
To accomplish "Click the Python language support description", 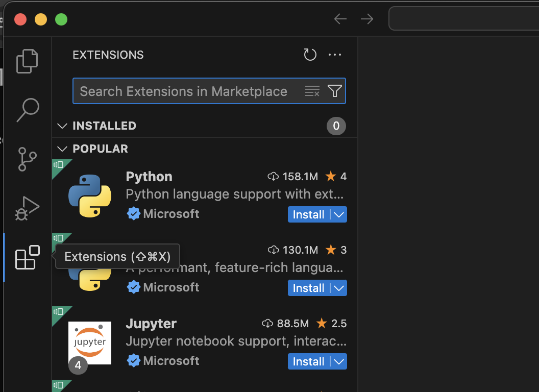I will pos(235,194).
